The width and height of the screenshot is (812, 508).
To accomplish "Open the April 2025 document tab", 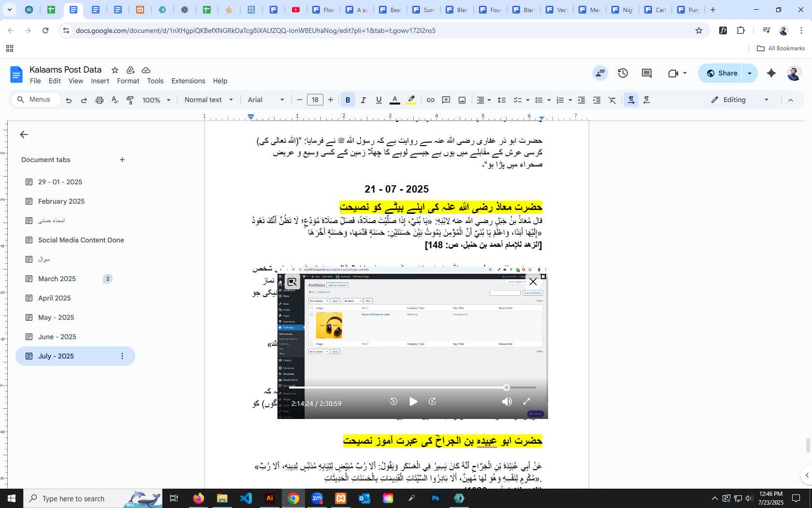I will 55,298.
